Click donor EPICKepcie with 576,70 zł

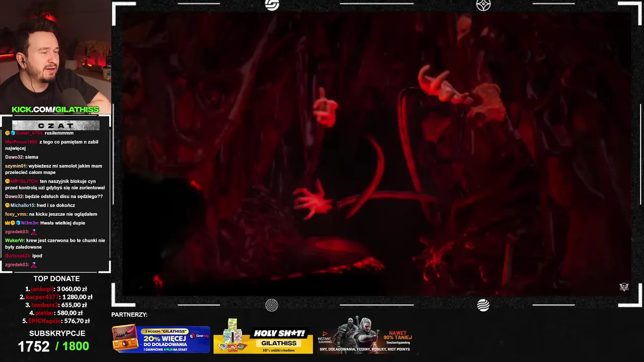56,321
